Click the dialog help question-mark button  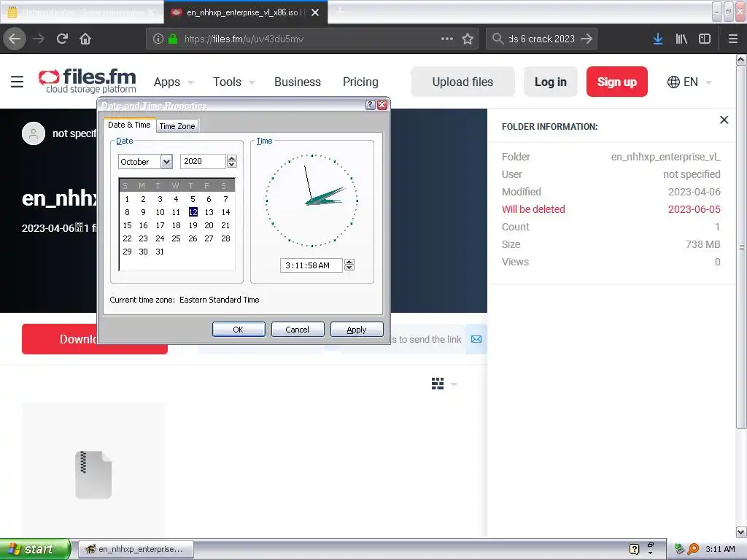[370, 105]
